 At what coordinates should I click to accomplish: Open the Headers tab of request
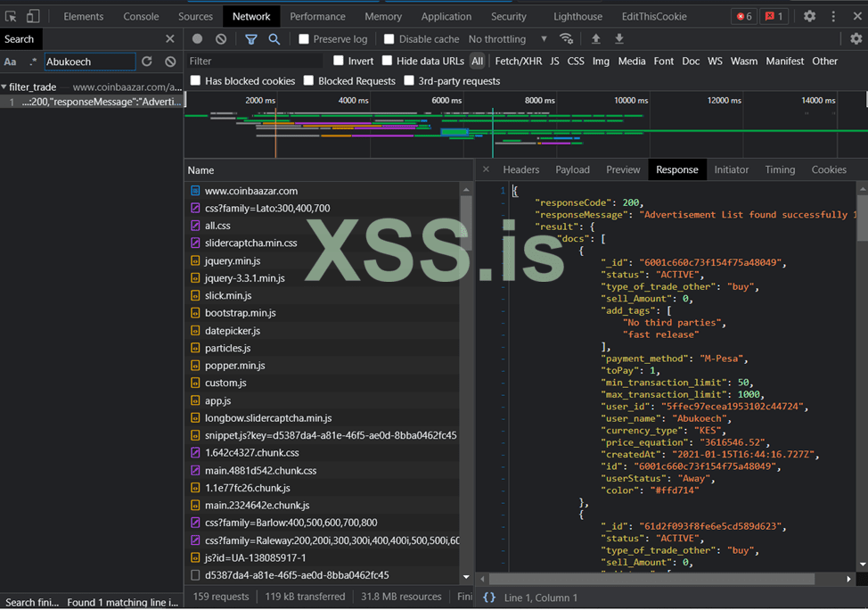(520, 169)
